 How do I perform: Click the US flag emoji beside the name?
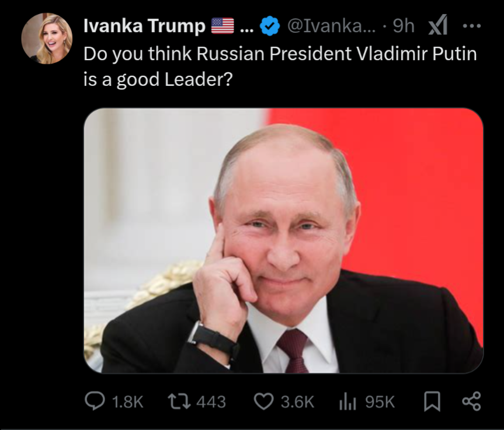pos(222,26)
